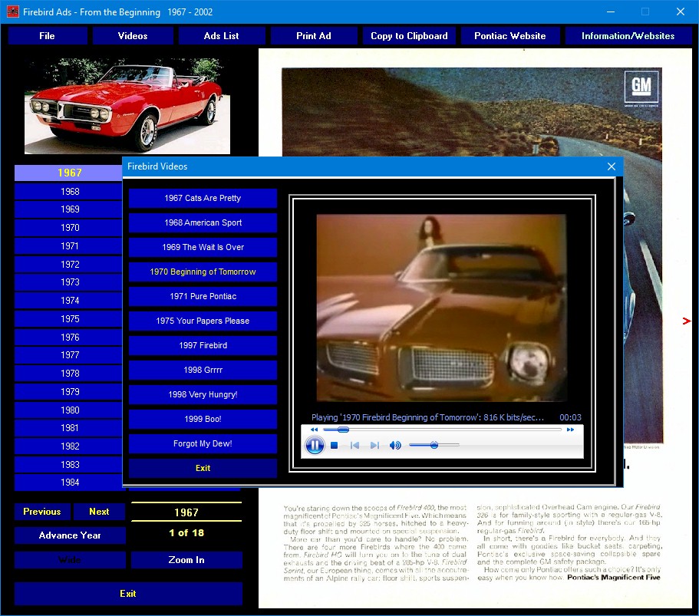Click the dimmed Wide button

(x=70, y=560)
